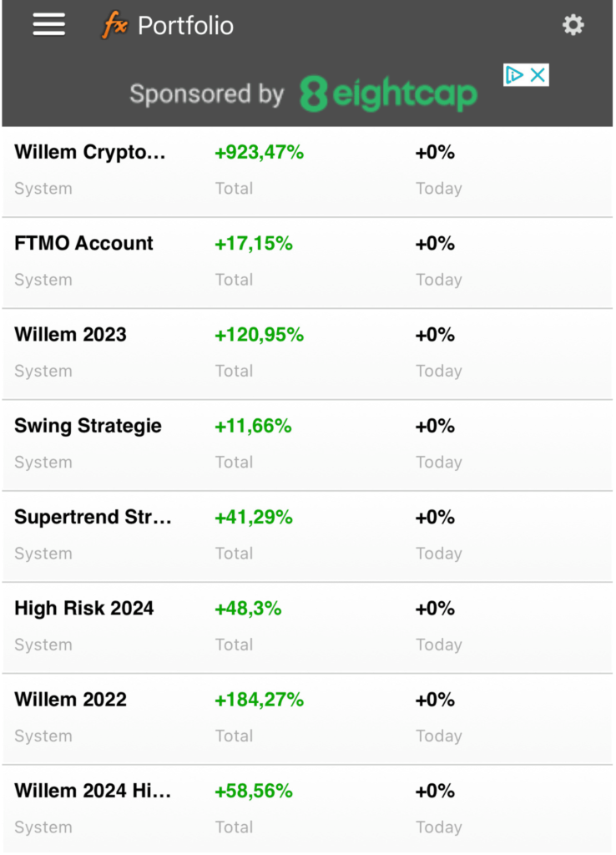This screenshot has height=855, width=616.
Task: Open the Willem Crypto system
Action: [90, 152]
